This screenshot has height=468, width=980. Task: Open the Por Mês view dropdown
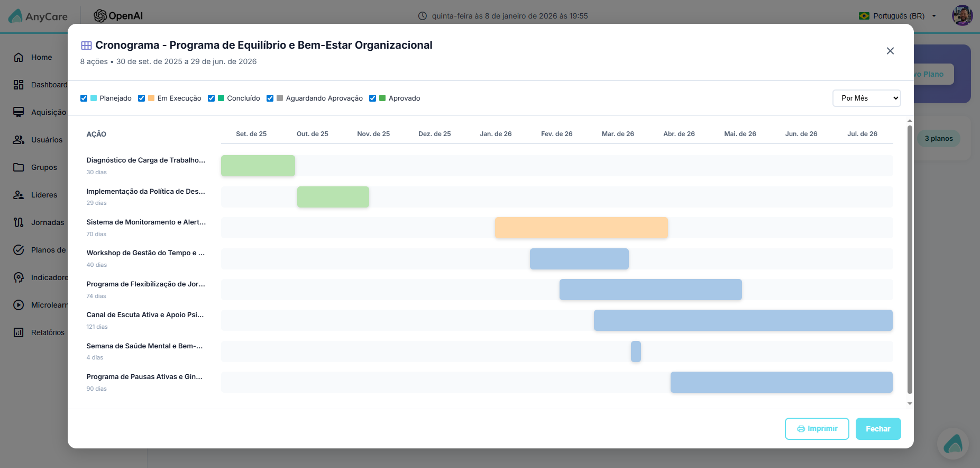click(x=866, y=98)
